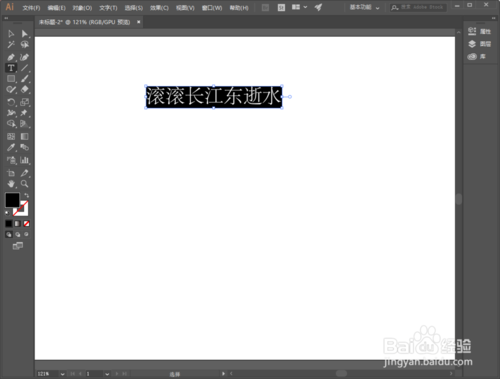The width and height of the screenshot is (500, 379).
Task: Open the Layers panel (图层)
Action: 479,44
